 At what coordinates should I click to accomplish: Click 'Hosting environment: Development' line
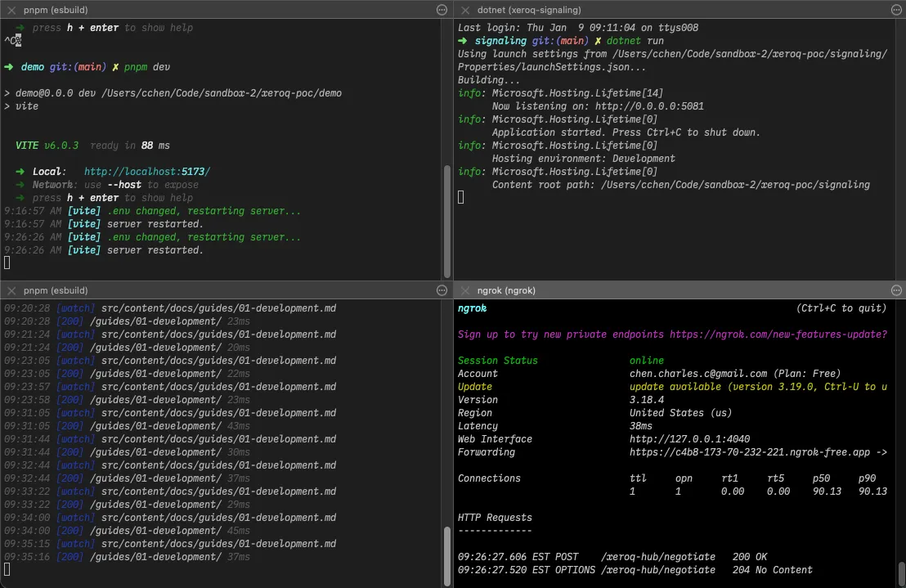pyautogui.click(x=583, y=159)
